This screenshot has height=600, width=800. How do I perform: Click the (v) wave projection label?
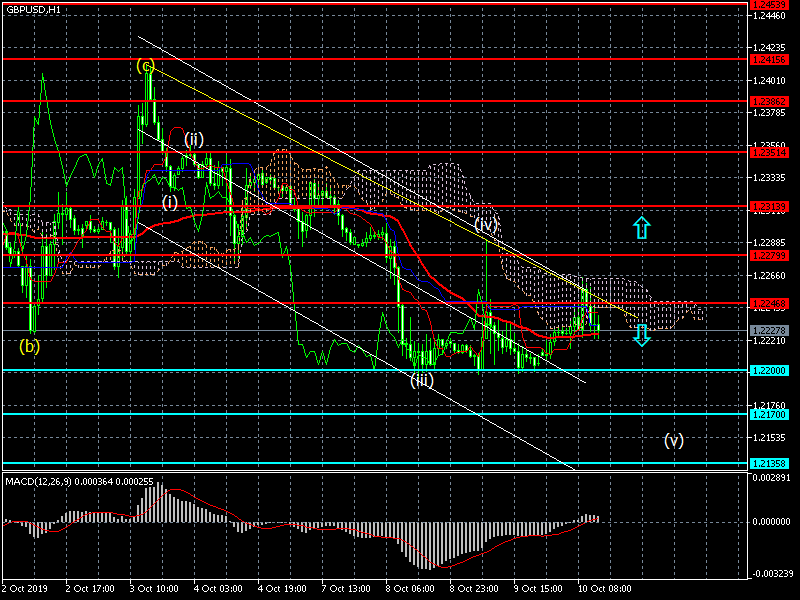tap(673, 440)
